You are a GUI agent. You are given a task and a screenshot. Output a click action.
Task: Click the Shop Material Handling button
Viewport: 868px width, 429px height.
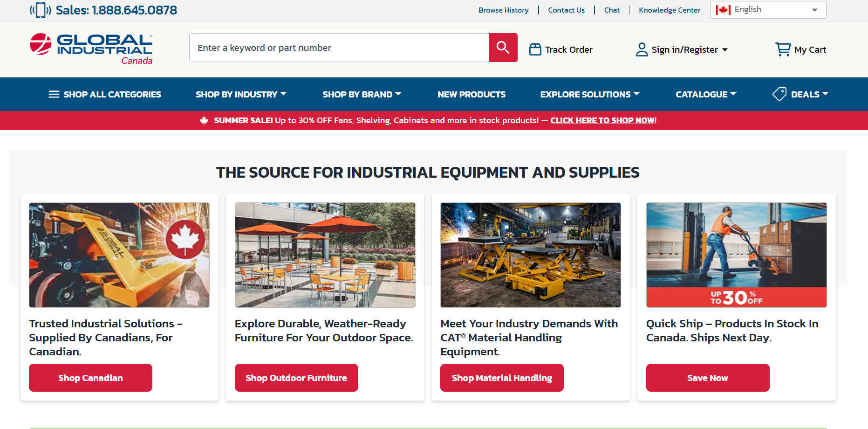click(502, 378)
